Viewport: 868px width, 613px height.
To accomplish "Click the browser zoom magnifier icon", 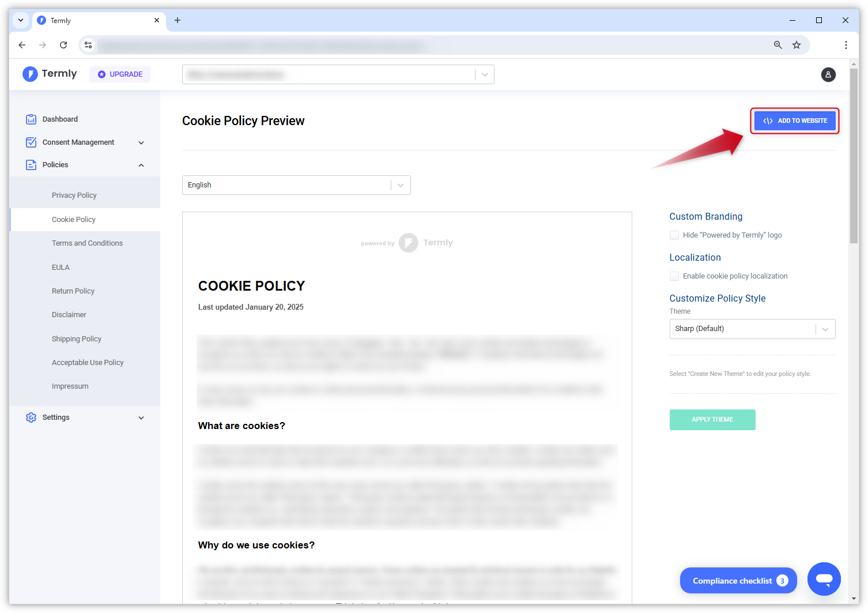I will 778,45.
